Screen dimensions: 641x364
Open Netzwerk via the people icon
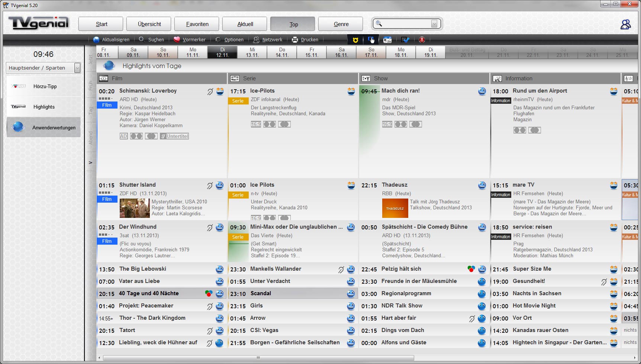pyautogui.click(x=257, y=39)
